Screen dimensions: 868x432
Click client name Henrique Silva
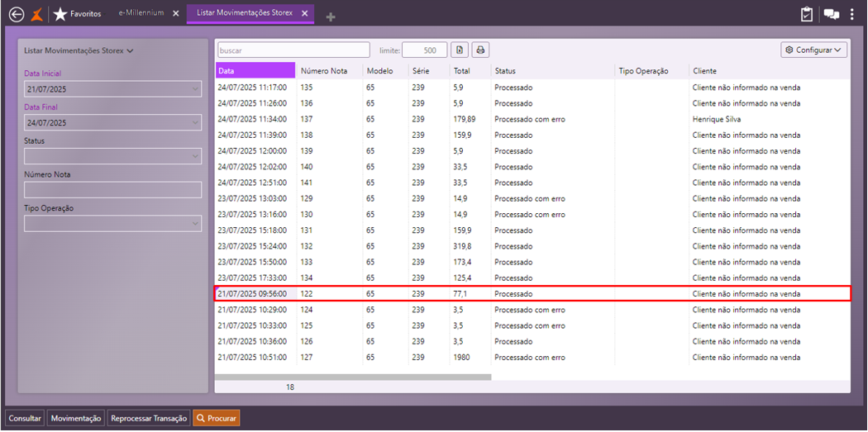click(x=718, y=119)
